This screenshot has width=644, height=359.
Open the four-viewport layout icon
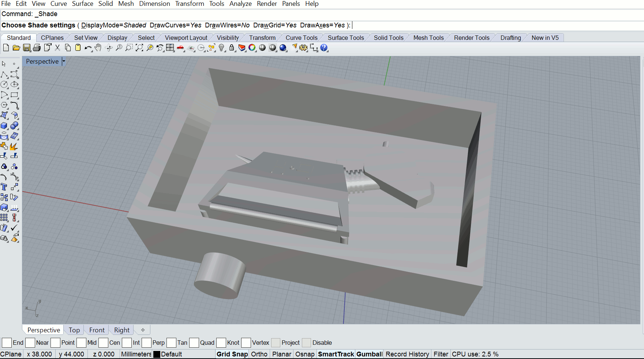[170, 48]
